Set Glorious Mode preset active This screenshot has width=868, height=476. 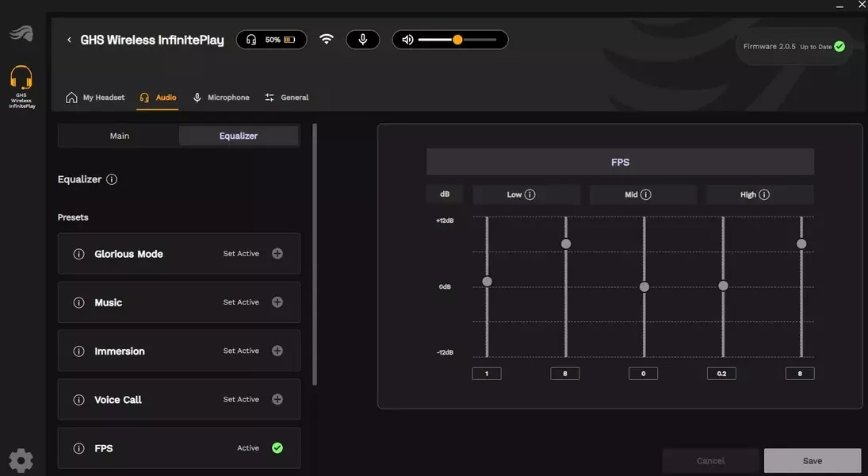(277, 253)
